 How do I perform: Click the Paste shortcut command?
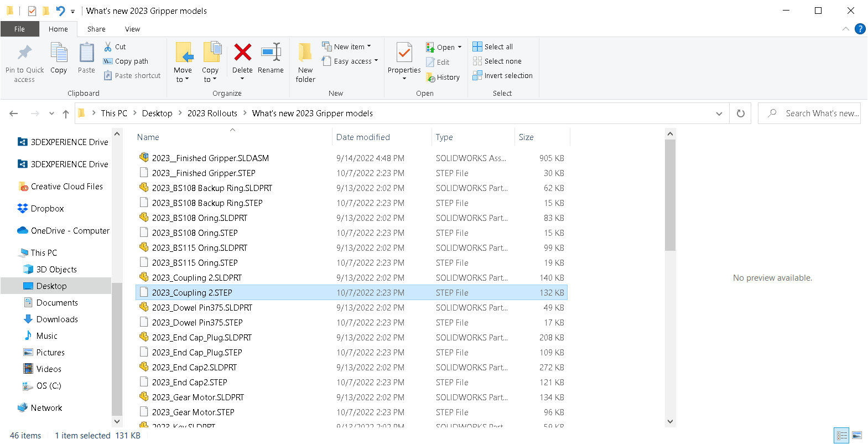click(x=132, y=76)
